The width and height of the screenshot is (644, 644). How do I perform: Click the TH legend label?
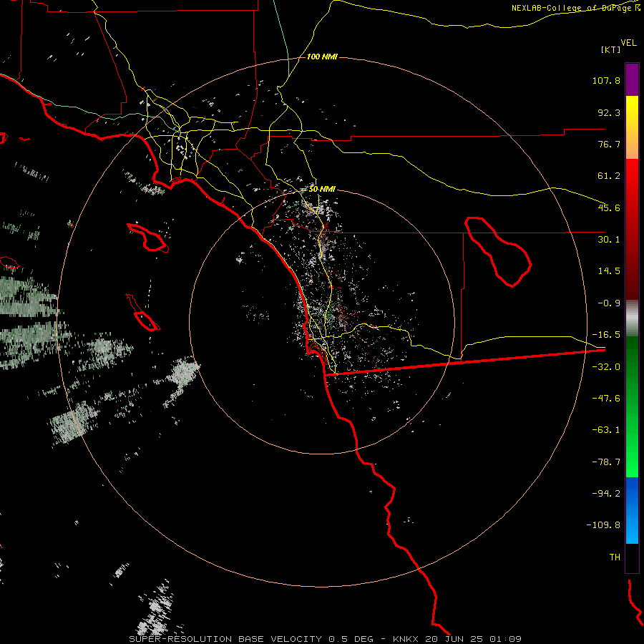(x=615, y=557)
